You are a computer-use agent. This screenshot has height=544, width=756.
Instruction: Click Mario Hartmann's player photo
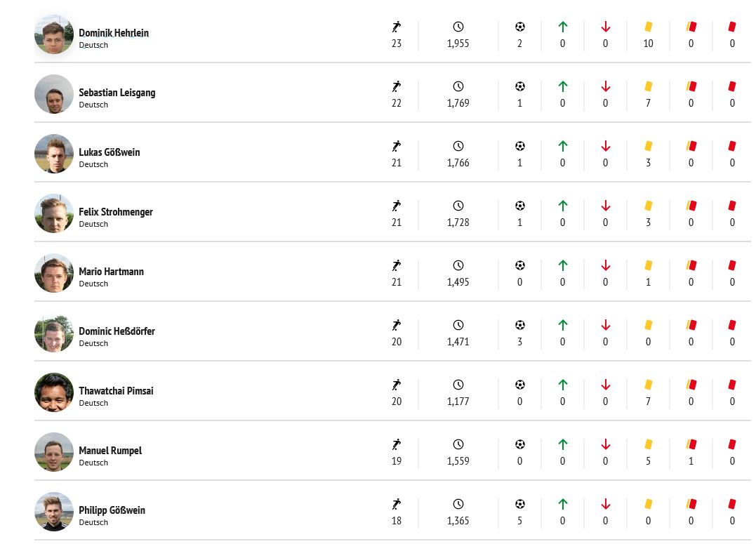coord(54,273)
